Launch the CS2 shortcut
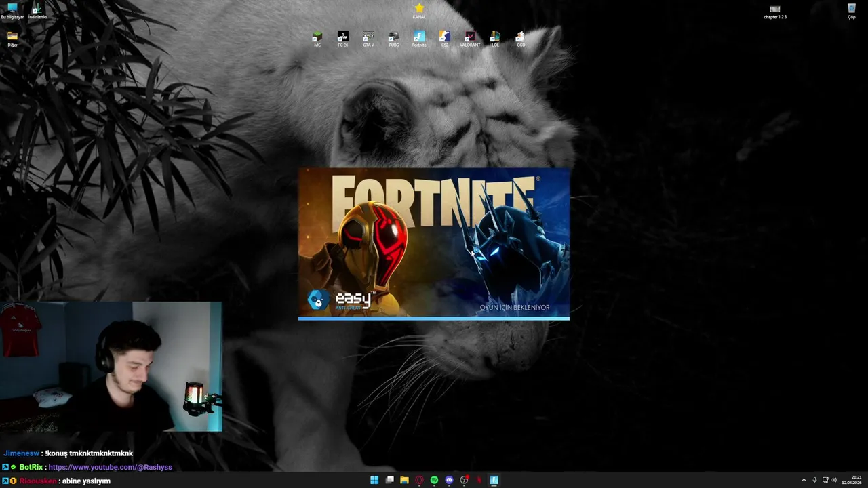Screen dimensions: 868x488 pos(444,39)
